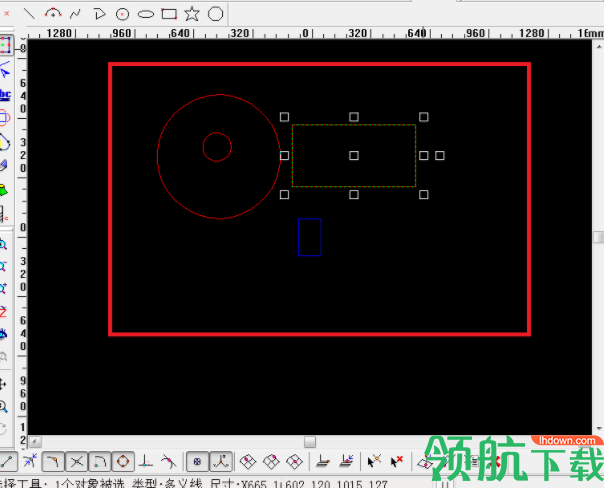Screen dimensions: 604x488
Task: Click the bottom-right handle of the selected rectangle
Action: (423, 195)
